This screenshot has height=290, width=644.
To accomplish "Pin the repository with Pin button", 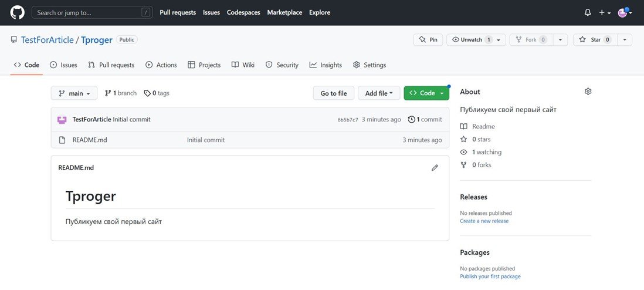I will [428, 40].
